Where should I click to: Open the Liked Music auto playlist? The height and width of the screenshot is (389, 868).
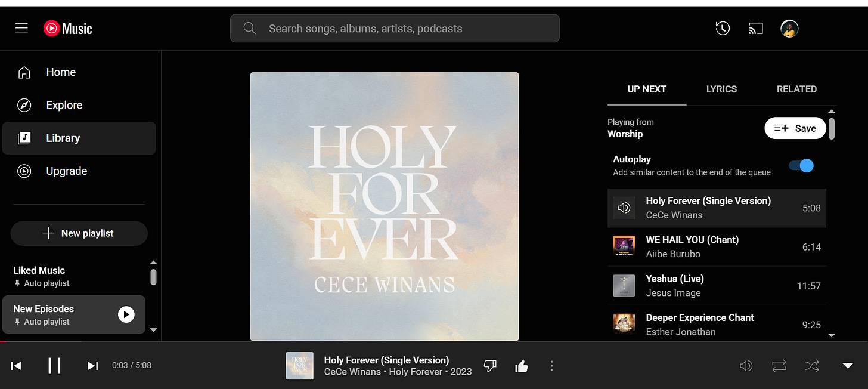click(x=74, y=276)
